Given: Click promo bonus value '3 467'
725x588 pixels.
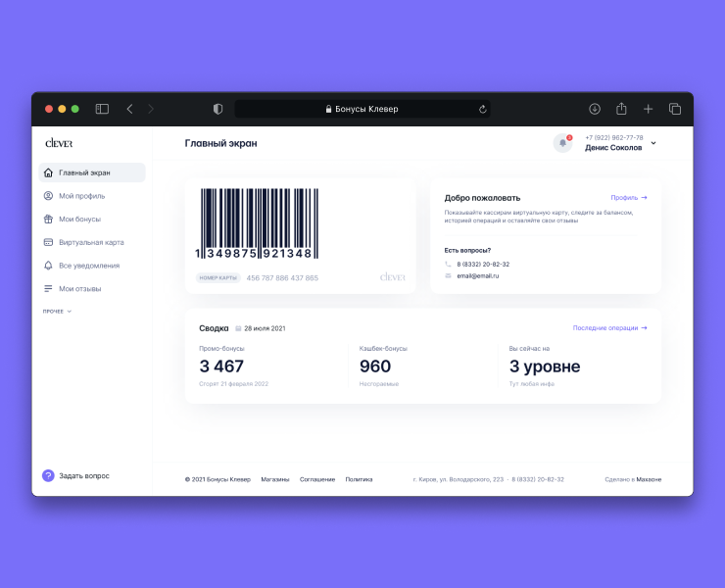Looking at the screenshot, I should click(221, 367).
